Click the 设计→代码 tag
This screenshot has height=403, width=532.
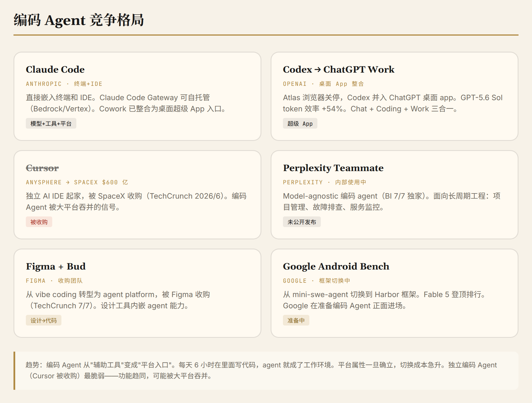point(44,320)
